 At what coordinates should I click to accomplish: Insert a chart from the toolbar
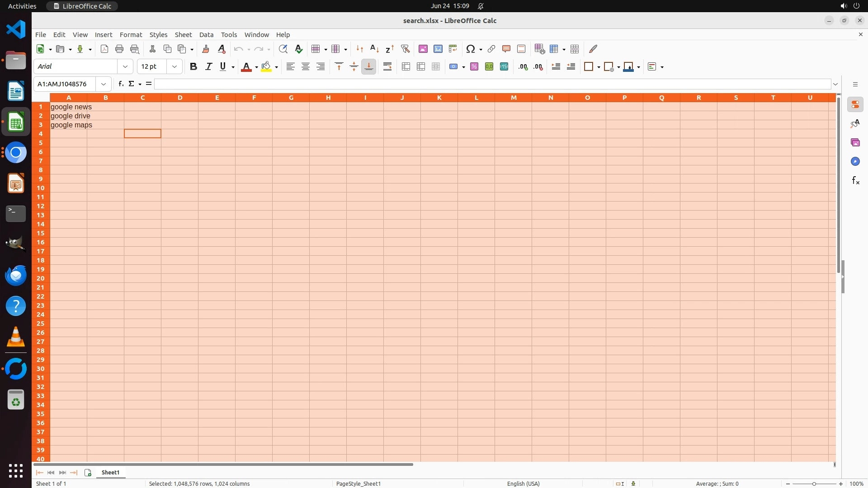438,49
